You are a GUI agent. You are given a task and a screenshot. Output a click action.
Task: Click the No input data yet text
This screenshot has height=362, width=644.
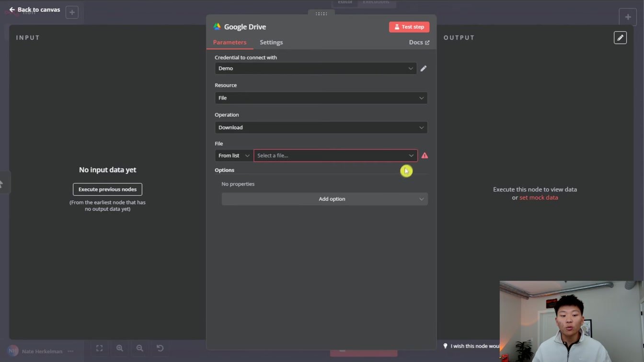[x=107, y=170]
